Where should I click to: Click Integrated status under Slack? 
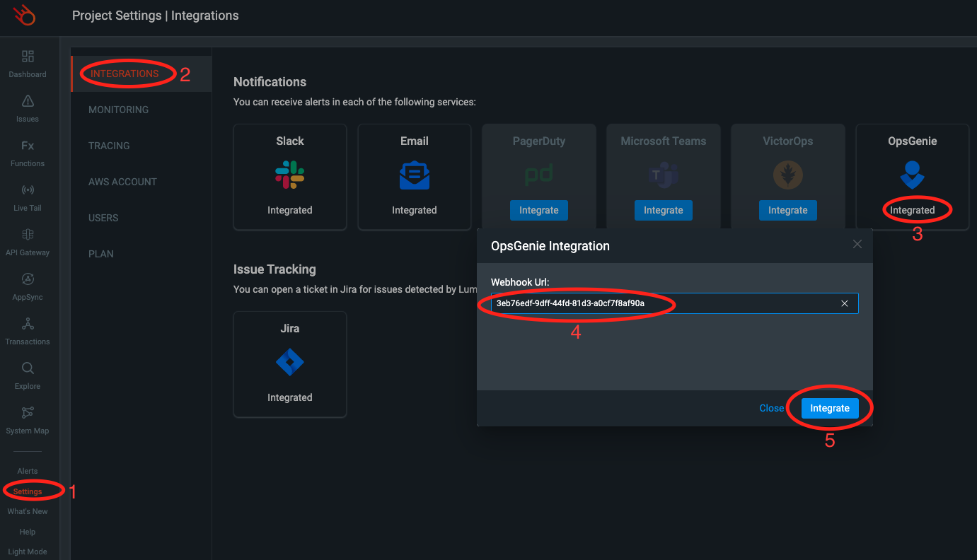tap(290, 210)
